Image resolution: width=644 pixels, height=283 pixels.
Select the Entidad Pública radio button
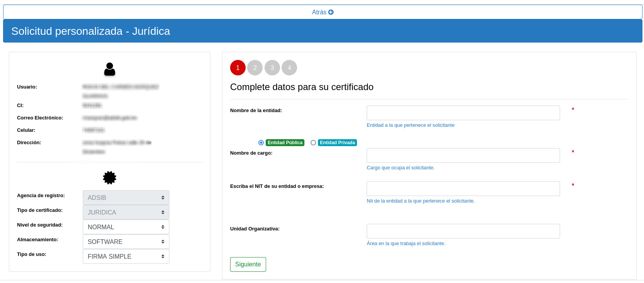point(261,143)
